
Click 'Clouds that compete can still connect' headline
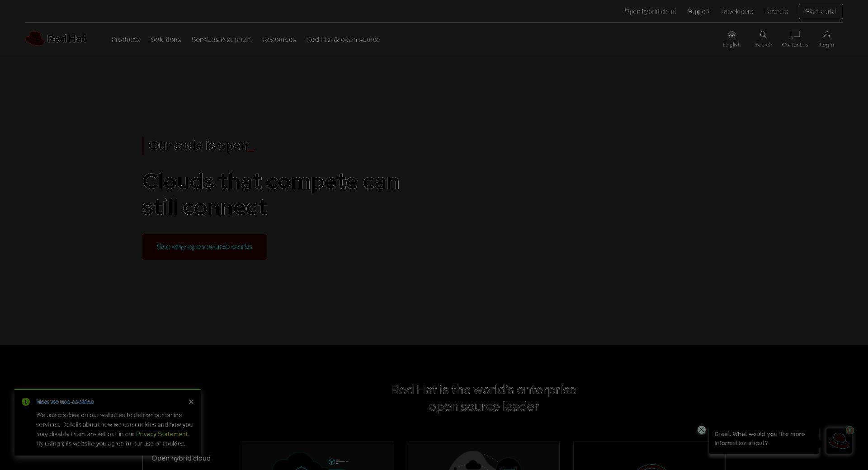pos(271,194)
